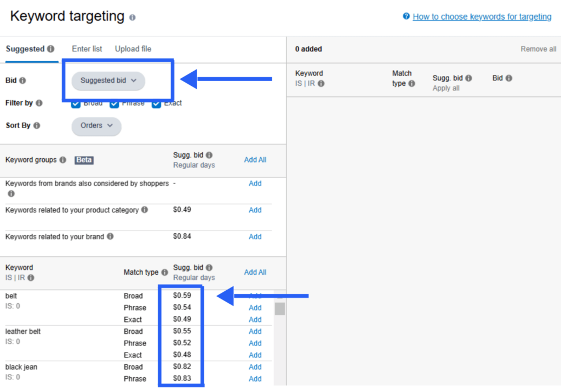Click info icon beside Suggested tab

click(51, 49)
